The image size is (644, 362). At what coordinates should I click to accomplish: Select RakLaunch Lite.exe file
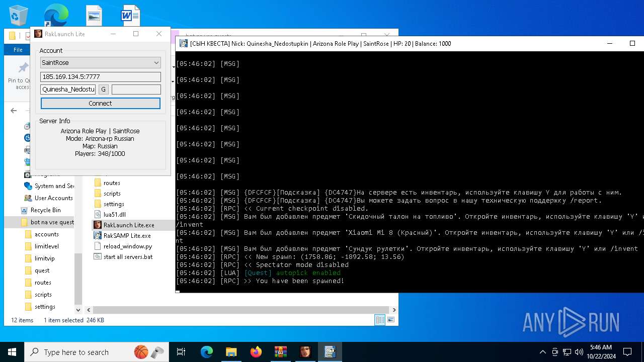click(129, 225)
